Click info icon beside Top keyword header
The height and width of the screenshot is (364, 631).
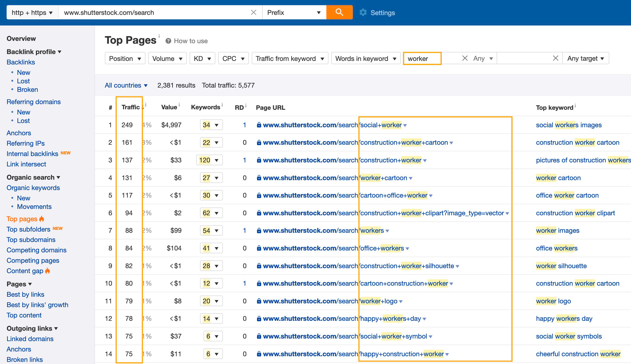point(575,106)
